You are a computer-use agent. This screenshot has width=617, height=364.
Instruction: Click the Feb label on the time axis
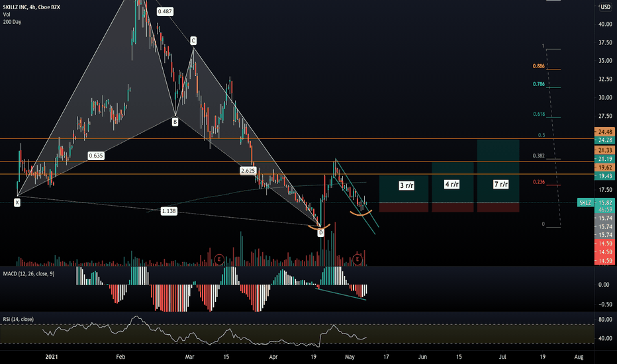120,357
